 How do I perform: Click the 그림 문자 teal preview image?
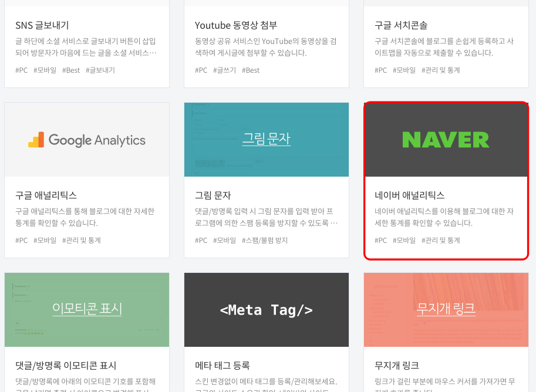click(266, 140)
